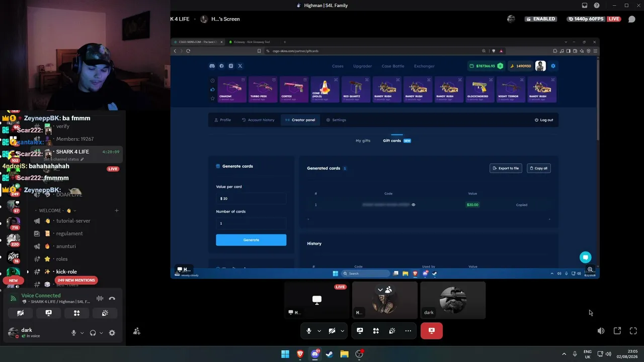This screenshot has width=644, height=362.
Task: Jump to the 249 New Mentions pill
Action: point(76,280)
